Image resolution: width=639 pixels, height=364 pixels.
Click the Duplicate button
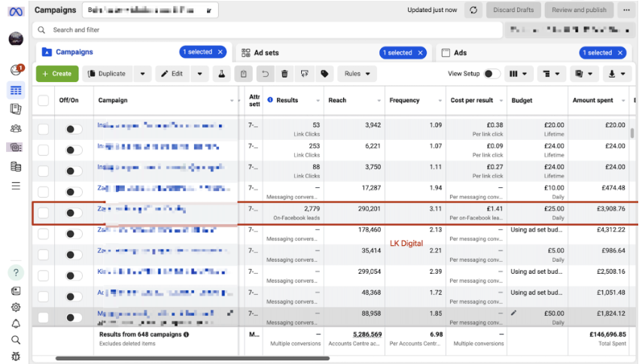(108, 74)
